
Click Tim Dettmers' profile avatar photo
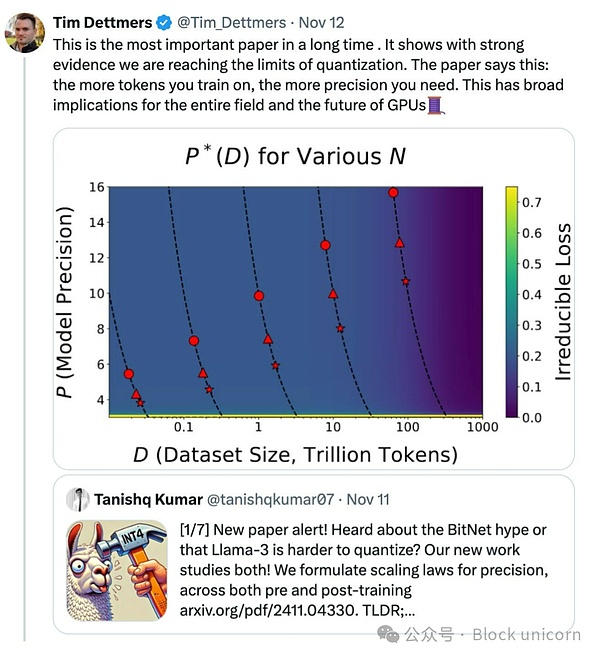tap(24, 33)
